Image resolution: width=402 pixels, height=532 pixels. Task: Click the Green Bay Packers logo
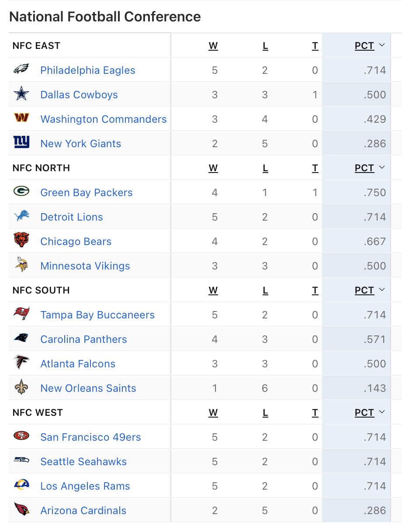pos(21,192)
